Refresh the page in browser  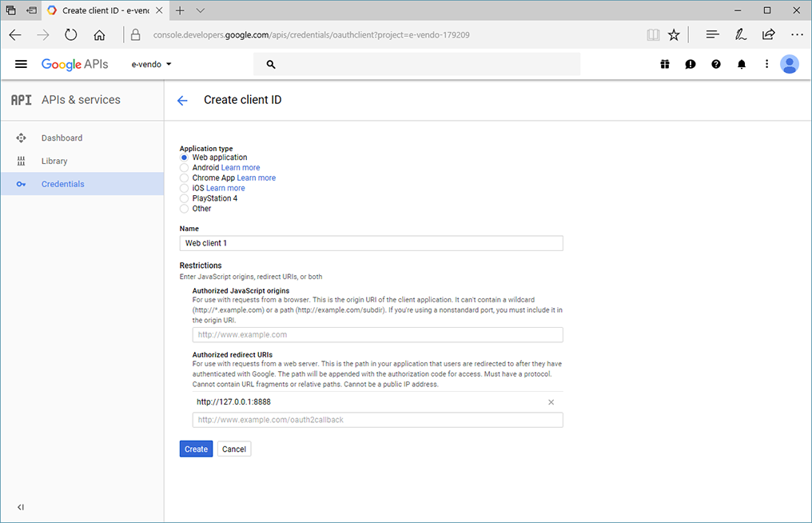tap(71, 34)
